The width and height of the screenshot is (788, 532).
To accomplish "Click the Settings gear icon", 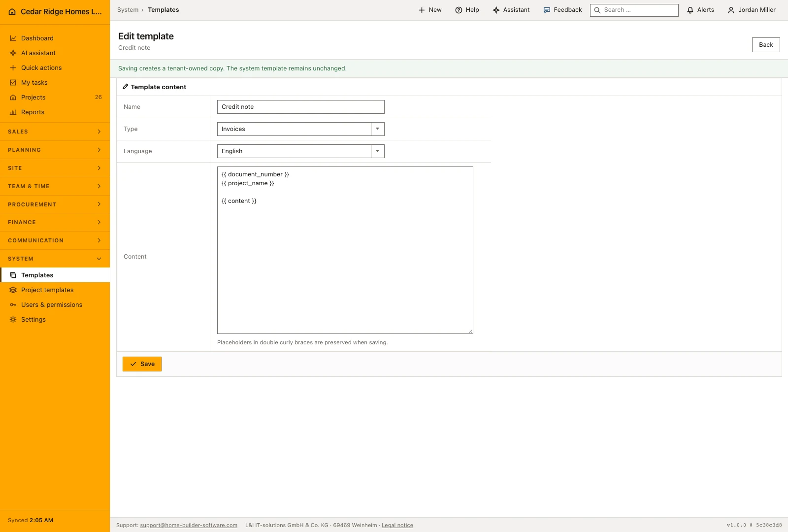I will click(13, 320).
